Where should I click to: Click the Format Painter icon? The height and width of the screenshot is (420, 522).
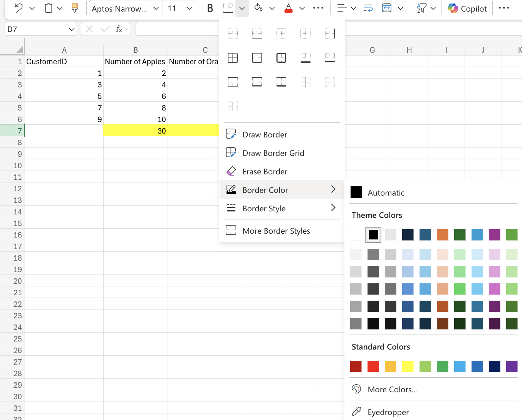(x=74, y=8)
